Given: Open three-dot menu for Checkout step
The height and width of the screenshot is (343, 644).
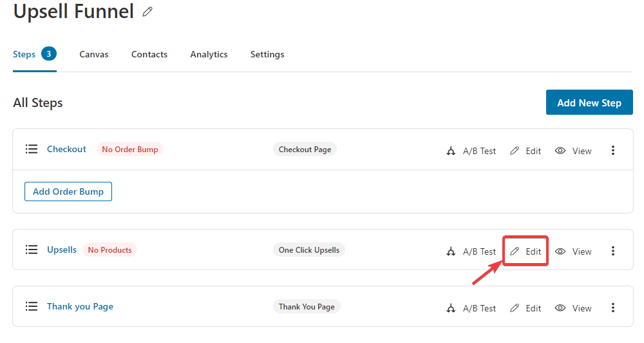Looking at the screenshot, I should click(612, 151).
